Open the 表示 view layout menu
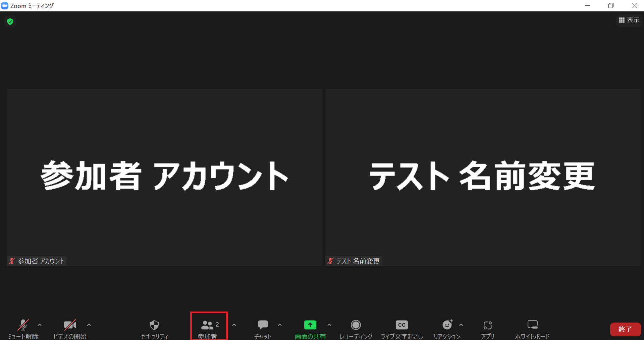 coord(629,20)
